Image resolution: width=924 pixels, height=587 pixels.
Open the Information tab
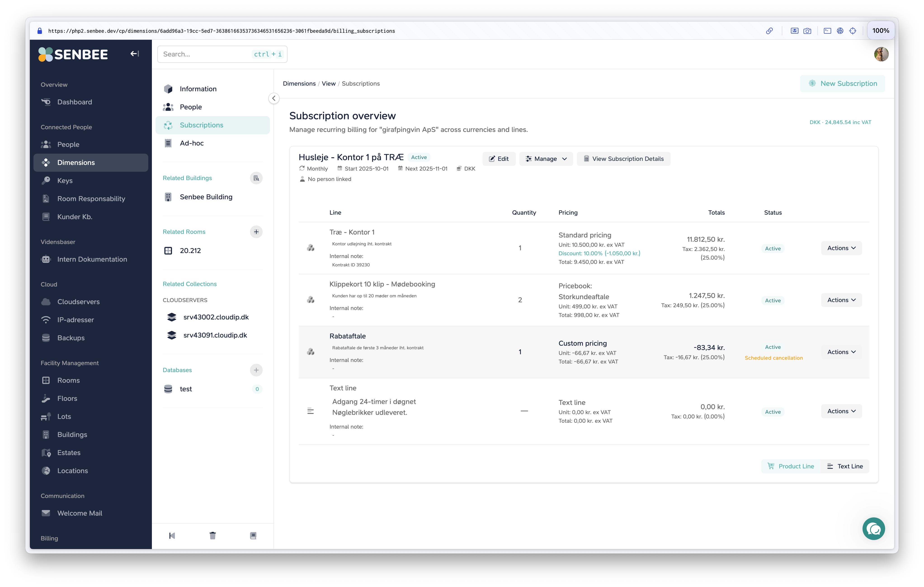(x=213, y=89)
